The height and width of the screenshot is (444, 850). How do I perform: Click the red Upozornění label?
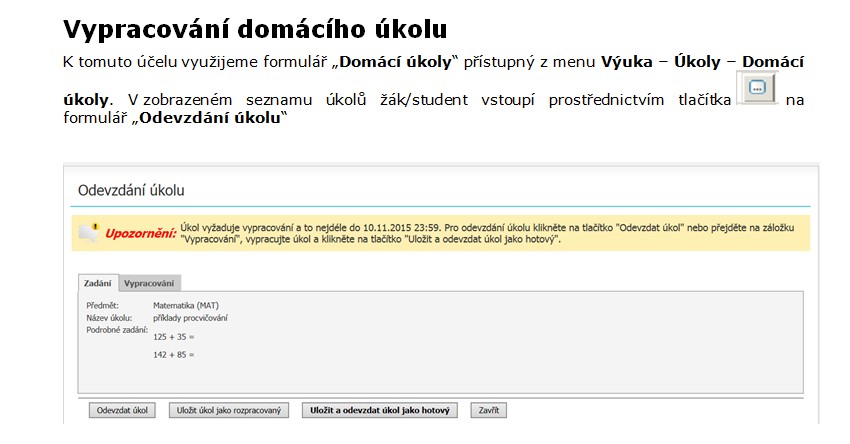pyautogui.click(x=140, y=233)
